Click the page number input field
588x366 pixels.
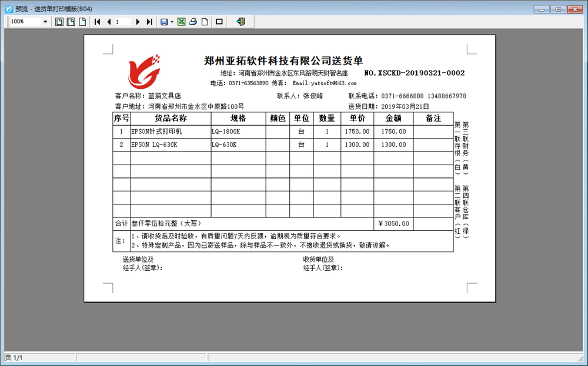coord(122,22)
